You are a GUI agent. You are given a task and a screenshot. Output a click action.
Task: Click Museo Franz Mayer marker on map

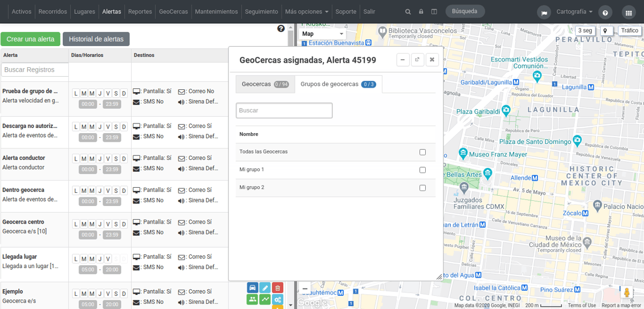463,154
